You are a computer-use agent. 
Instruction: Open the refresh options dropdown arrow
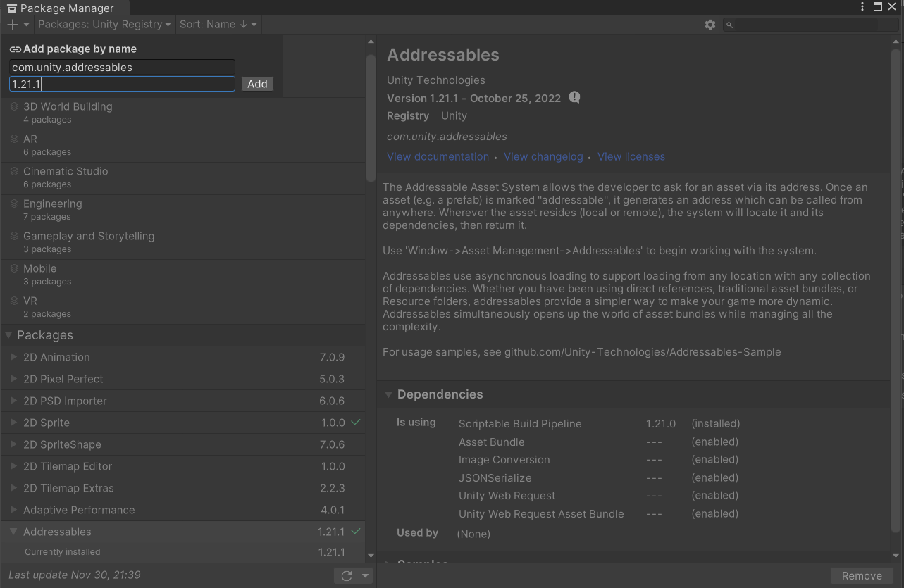(365, 575)
